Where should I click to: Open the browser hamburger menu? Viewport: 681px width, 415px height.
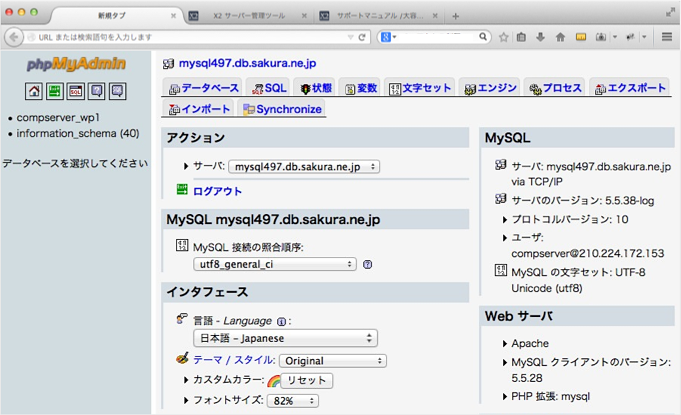pos(667,37)
